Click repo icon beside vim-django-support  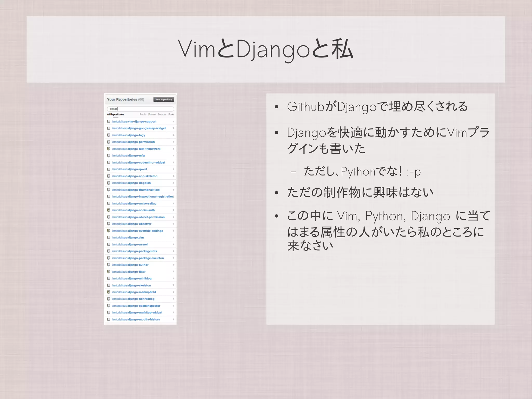pyautogui.click(x=109, y=121)
